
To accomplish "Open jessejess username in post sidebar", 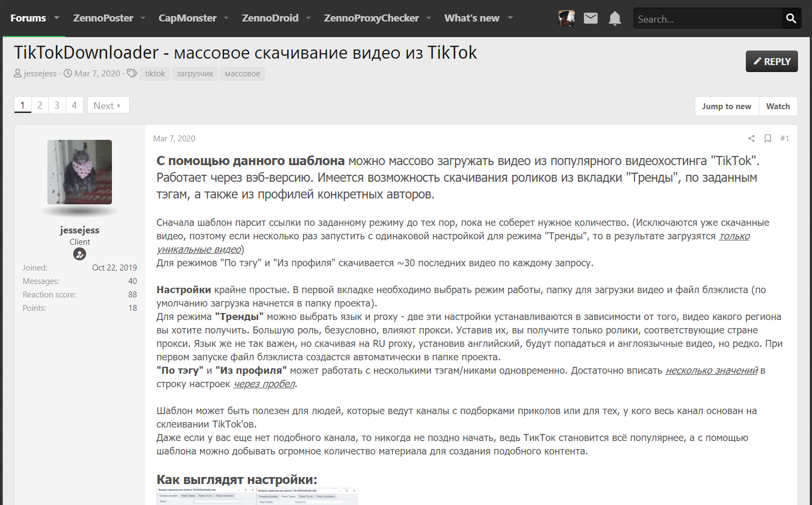I will click(x=80, y=230).
